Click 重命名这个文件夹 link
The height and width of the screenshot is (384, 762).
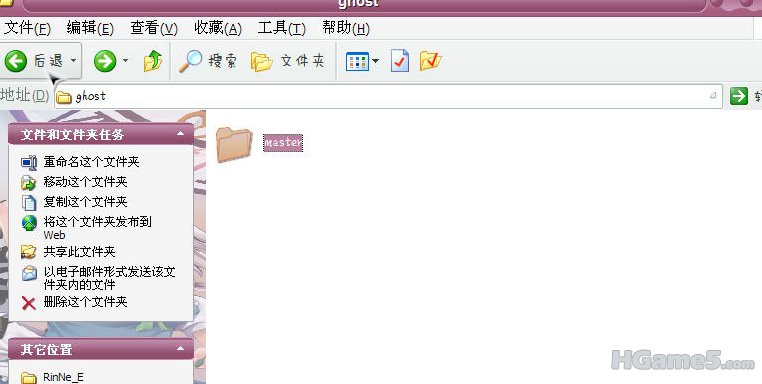tap(91, 161)
